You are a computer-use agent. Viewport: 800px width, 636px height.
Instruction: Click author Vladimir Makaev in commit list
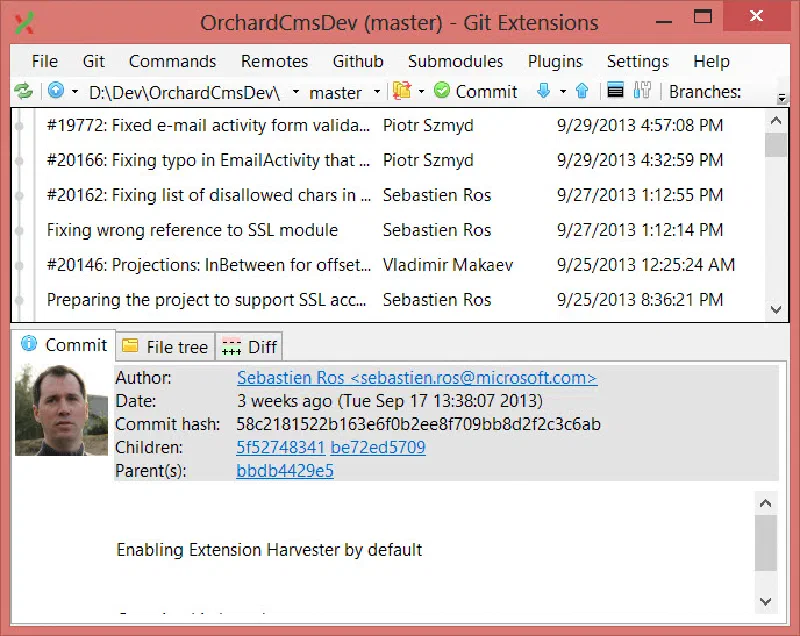[x=448, y=265]
